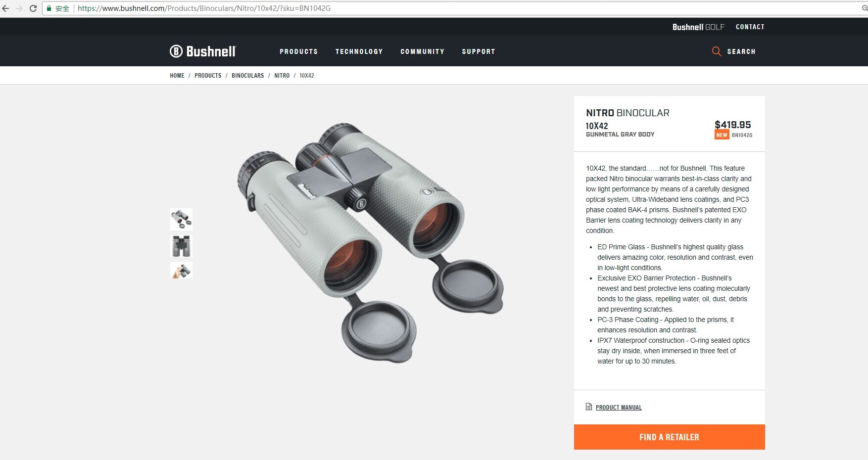Reload the page with refresh icon
The image size is (868, 460).
click(x=33, y=8)
